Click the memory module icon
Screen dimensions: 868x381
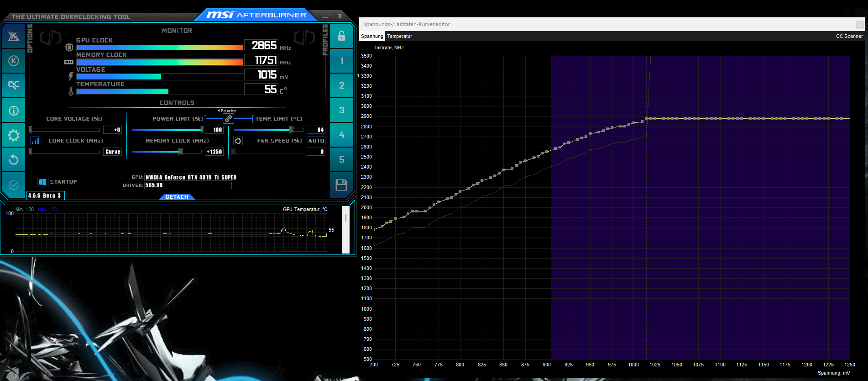coord(68,62)
